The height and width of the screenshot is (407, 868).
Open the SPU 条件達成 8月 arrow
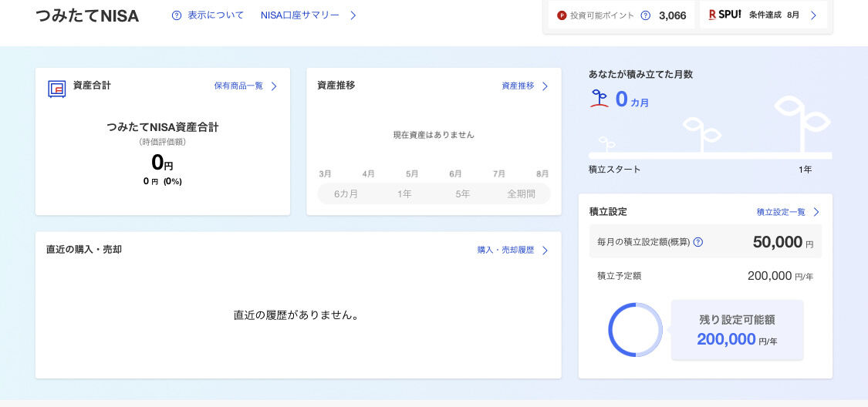pos(813,15)
